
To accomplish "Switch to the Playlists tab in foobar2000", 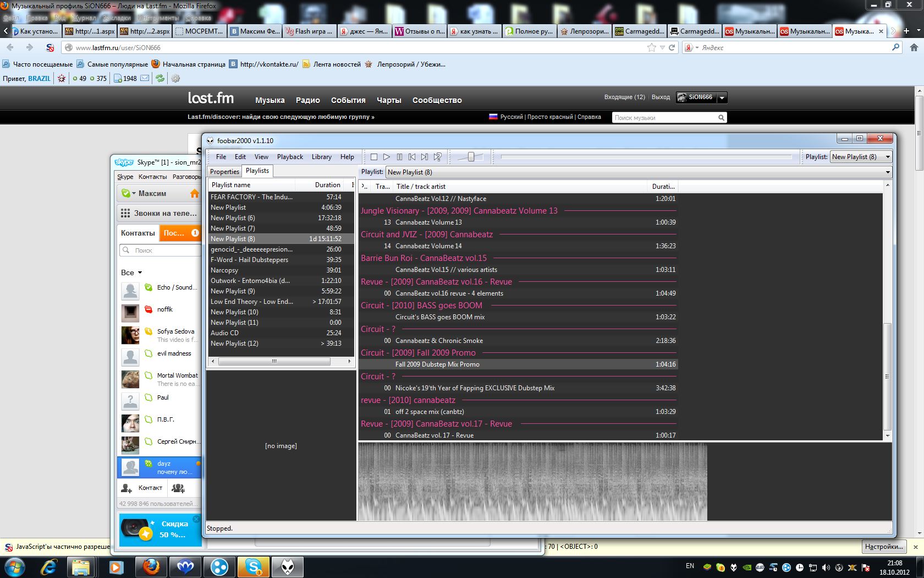I will click(257, 171).
